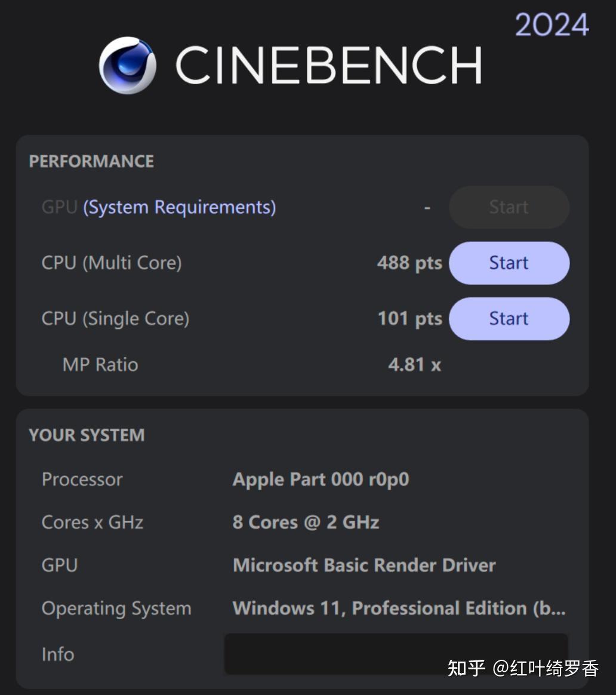Viewport: 616px width, 695px height.
Task: Click the disabled GPU Start button
Action: (509, 207)
